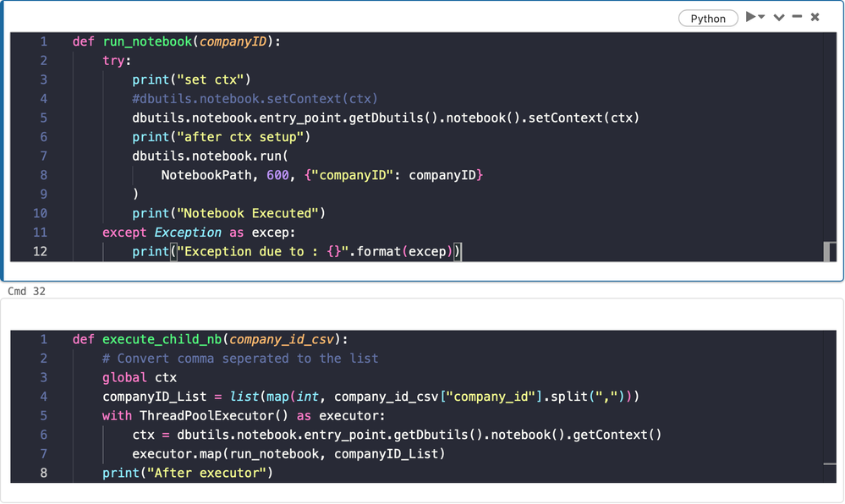Click the timeout value 600
845x504 pixels.
point(283,175)
